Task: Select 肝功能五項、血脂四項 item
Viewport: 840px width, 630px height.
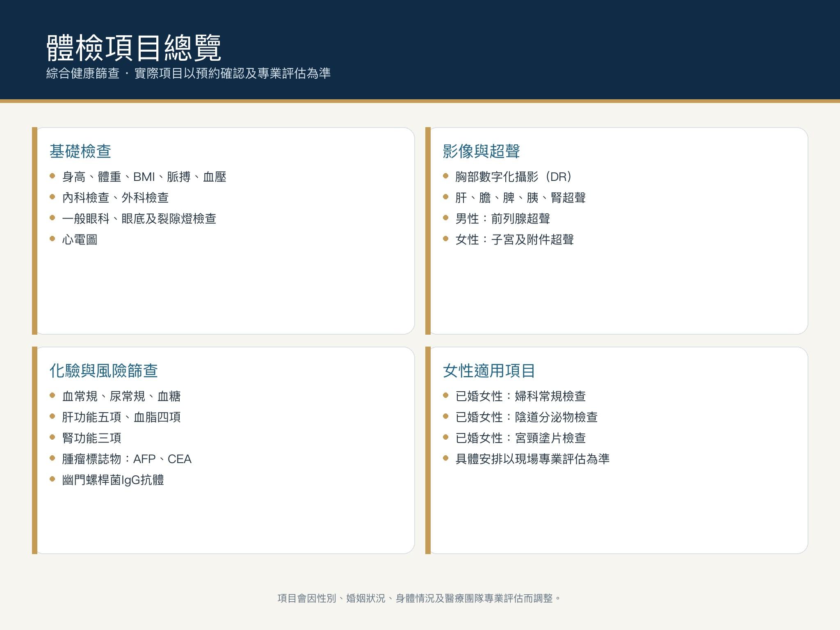Action: point(121,417)
